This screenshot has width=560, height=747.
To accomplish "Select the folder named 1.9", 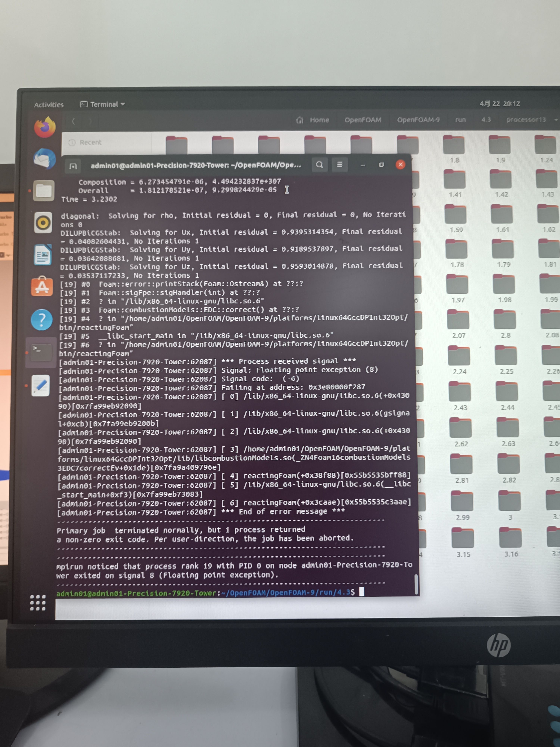I will (500, 149).
